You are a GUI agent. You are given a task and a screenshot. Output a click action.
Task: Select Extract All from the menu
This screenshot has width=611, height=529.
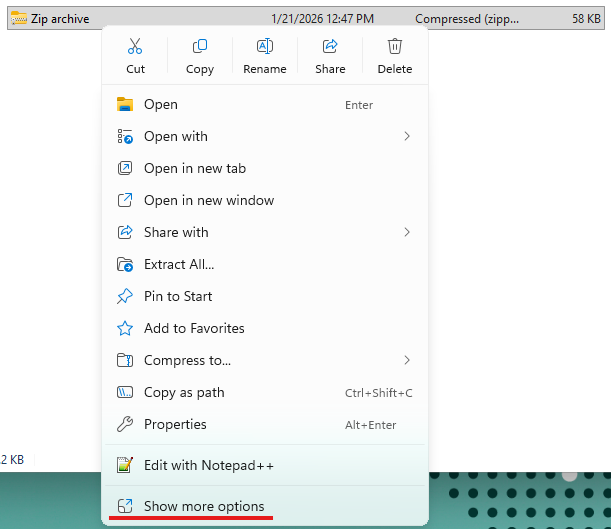tap(179, 264)
